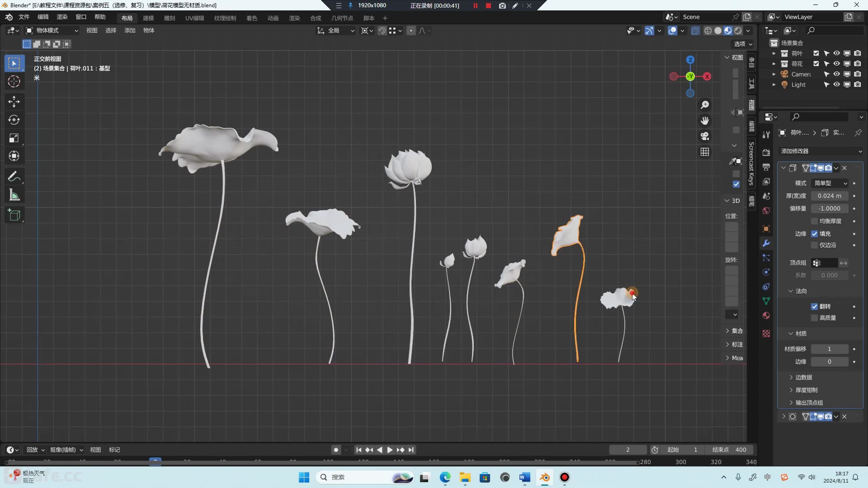
Task: Open the Material properties tab icon
Action: pyautogui.click(x=766, y=316)
